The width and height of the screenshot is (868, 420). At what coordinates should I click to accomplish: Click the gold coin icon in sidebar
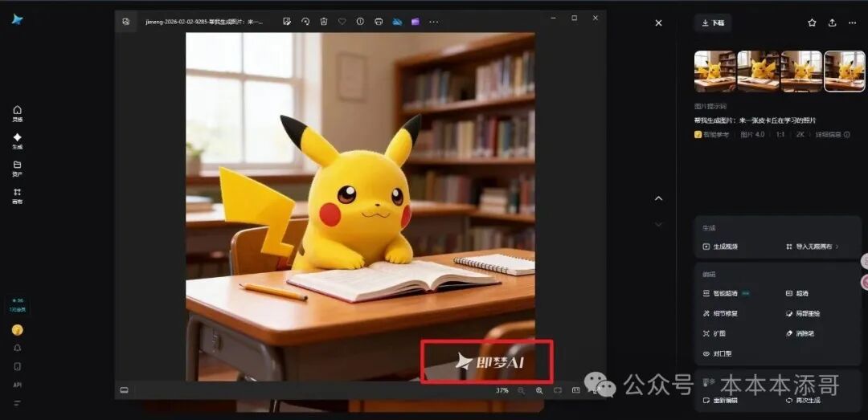pos(17,330)
